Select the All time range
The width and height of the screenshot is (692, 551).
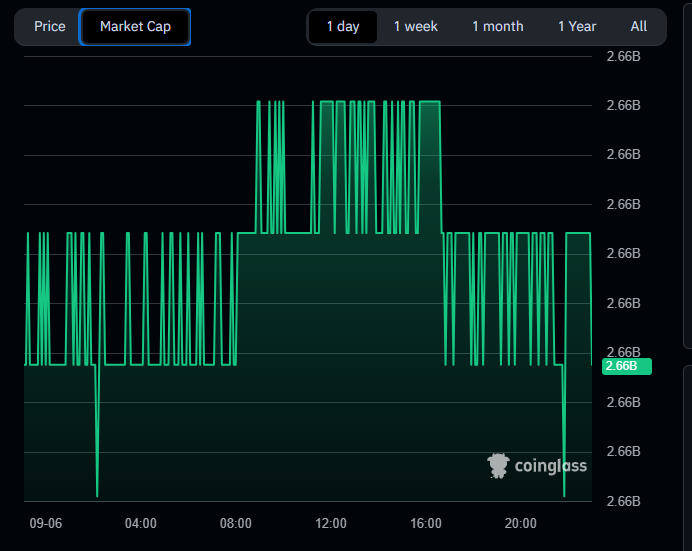pos(638,26)
